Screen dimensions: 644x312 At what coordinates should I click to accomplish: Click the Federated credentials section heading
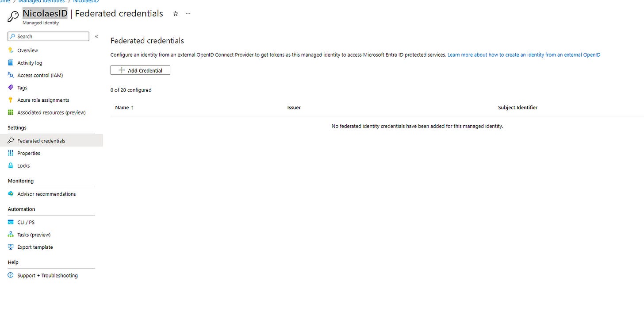pos(147,41)
